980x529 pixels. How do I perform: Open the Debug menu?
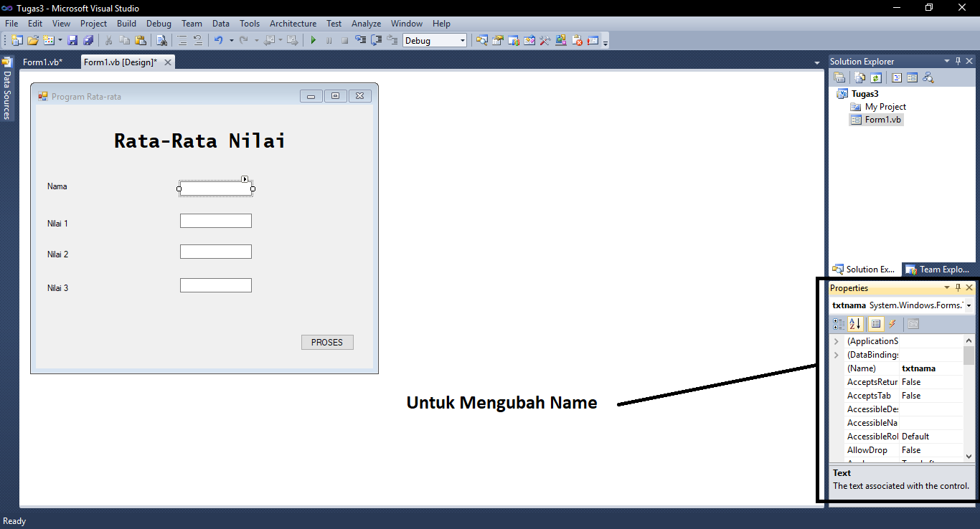(x=158, y=23)
